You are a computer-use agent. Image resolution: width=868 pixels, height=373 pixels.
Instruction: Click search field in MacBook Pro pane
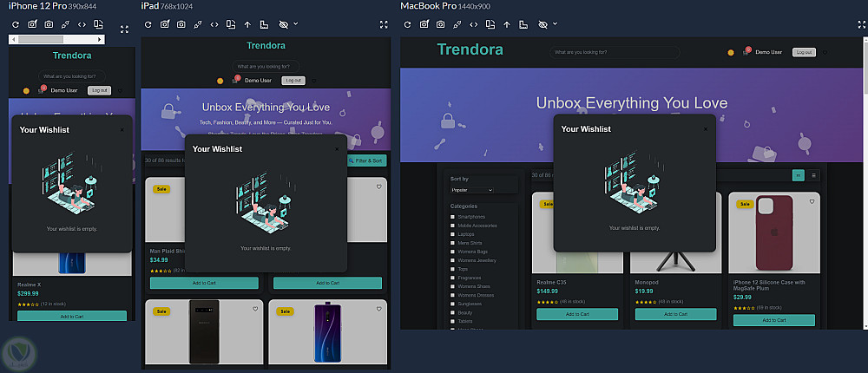click(615, 52)
